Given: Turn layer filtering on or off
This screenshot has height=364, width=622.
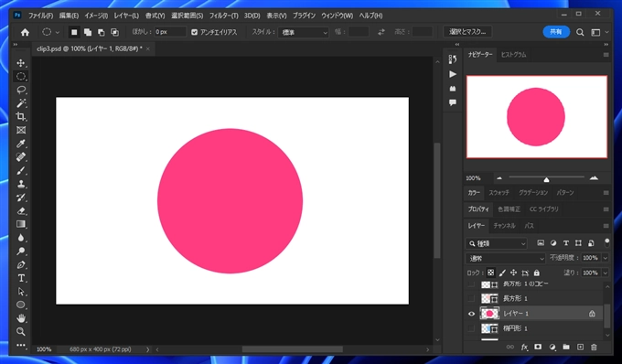Looking at the screenshot, I should pyautogui.click(x=606, y=242).
